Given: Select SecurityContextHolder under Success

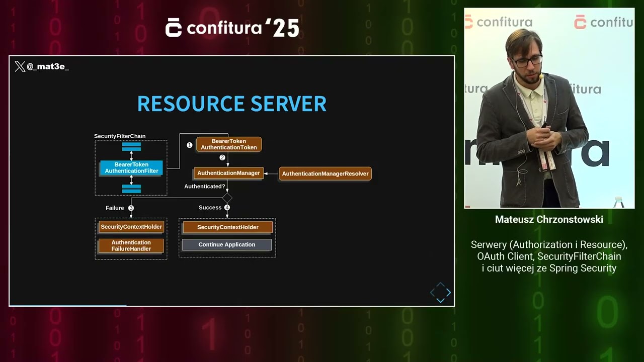Looking at the screenshot, I should coord(227,227).
